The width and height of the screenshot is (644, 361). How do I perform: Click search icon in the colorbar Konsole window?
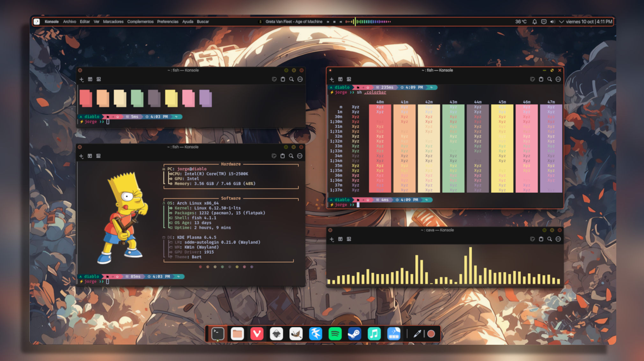549,79
